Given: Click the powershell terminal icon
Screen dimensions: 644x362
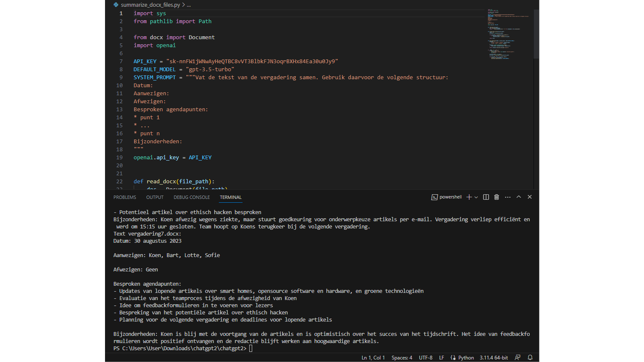Looking at the screenshot, I should pyautogui.click(x=434, y=197).
